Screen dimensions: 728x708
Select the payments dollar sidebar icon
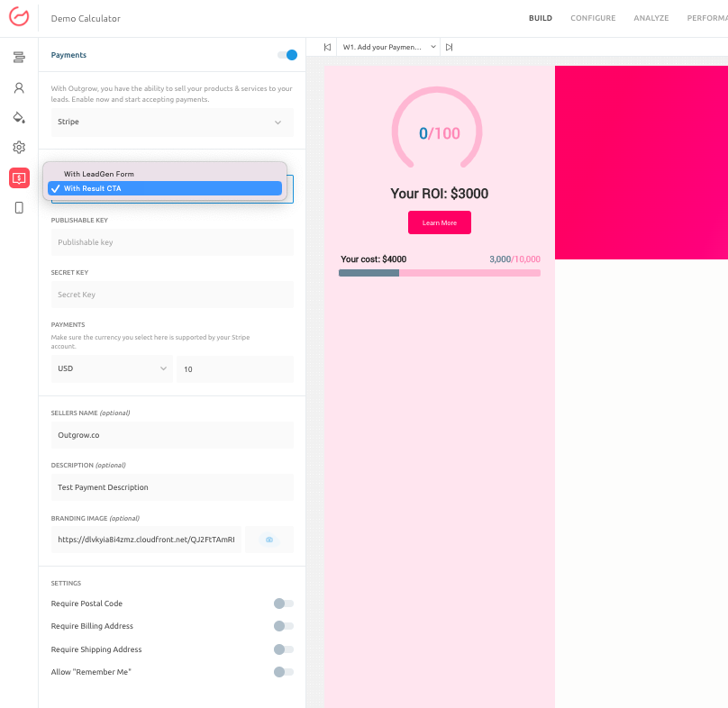[x=19, y=178]
